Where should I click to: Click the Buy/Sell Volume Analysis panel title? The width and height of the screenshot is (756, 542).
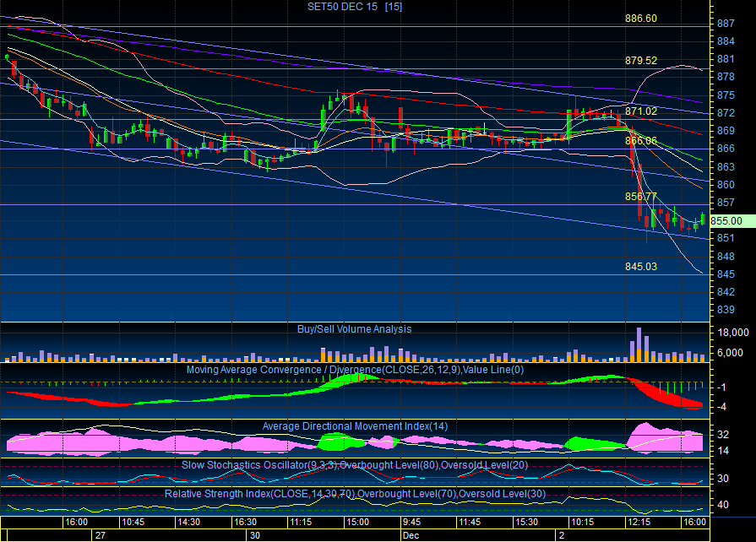355,329
